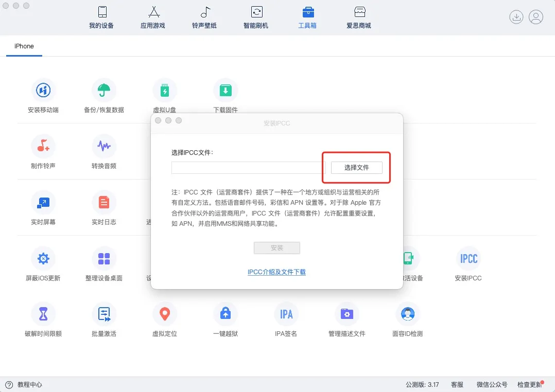Select the 制作铃声 music note icon
The width and height of the screenshot is (555, 392).
point(43,147)
